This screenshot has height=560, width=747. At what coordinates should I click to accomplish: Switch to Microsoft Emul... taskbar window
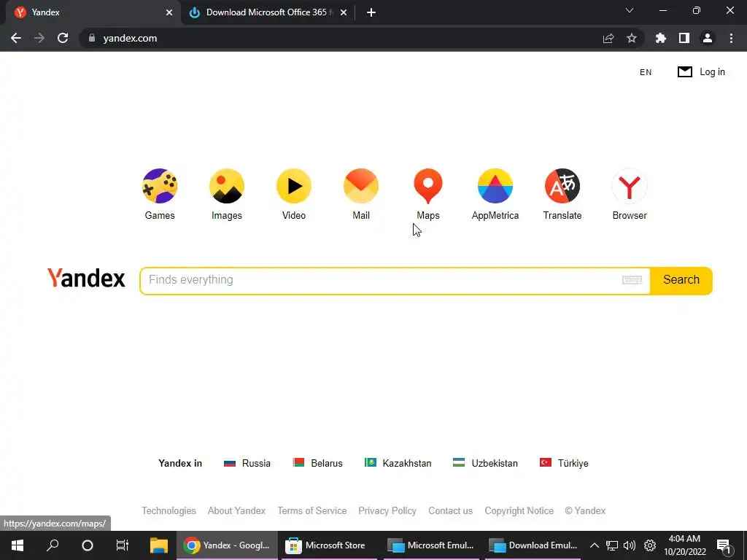pyautogui.click(x=430, y=545)
